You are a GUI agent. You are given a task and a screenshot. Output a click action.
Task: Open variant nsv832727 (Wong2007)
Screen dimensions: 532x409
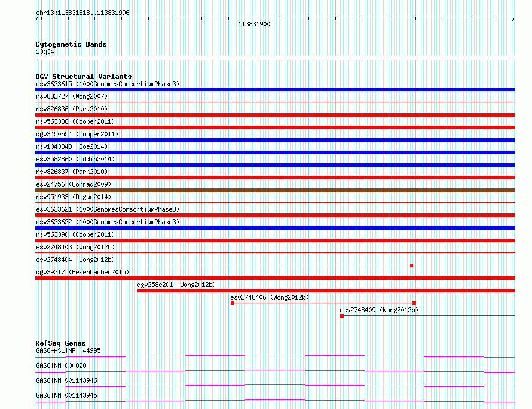click(72, 96)
